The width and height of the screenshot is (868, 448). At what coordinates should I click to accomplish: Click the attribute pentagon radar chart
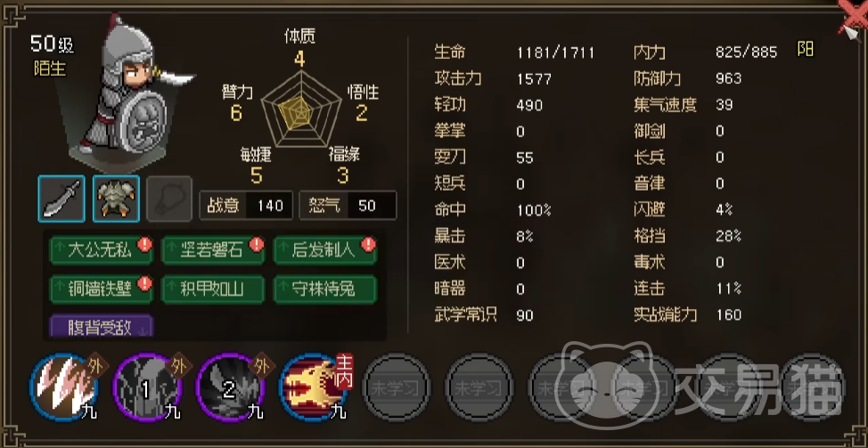coord(300,110)
